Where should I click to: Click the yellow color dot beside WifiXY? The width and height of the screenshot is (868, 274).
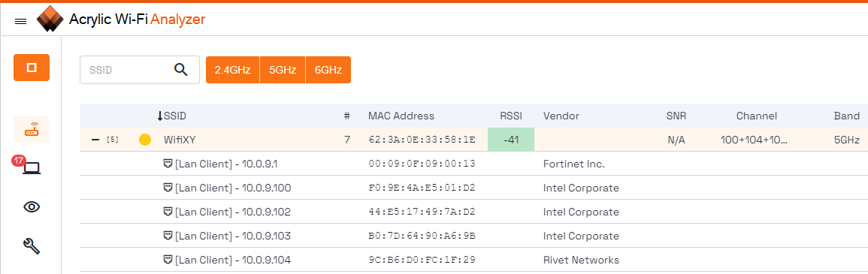[x=145, y=140]
